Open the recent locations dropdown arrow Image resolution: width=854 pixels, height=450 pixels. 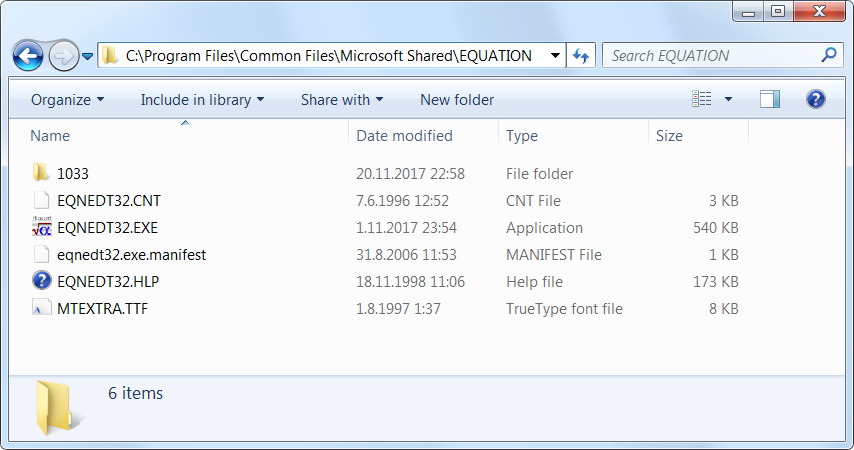[87, 56]
